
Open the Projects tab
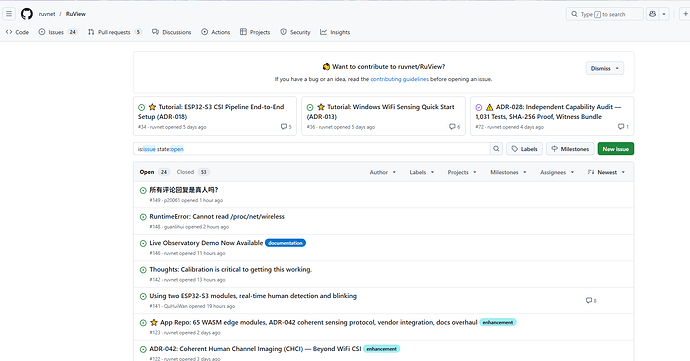pyautogui.click(x=255, y=32)
